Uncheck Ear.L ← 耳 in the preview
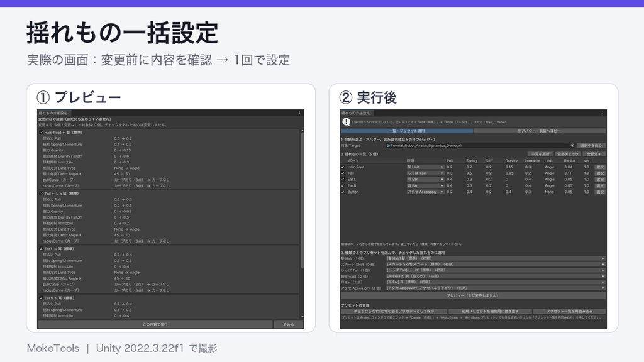This screenshot has height=362, width=644. click(x=41, y=249)
